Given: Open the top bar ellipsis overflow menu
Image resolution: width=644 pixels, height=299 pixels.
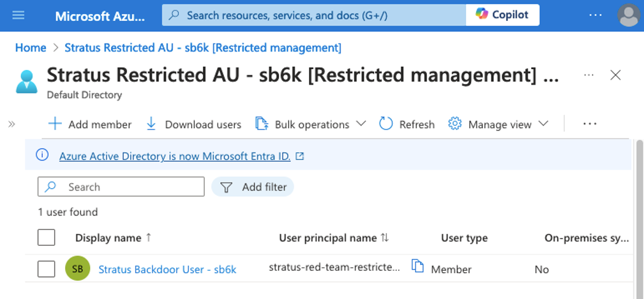Looking at the screenshot, I should pos(595,15).
